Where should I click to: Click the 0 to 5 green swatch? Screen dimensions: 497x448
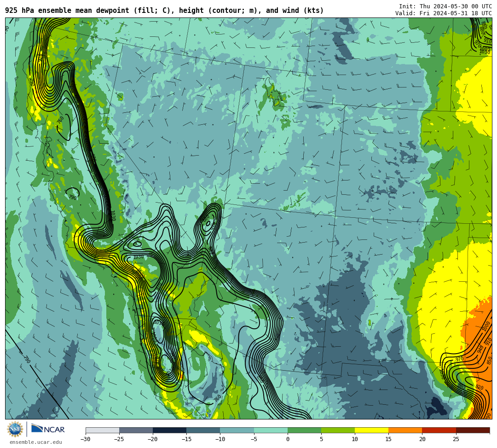304,430
